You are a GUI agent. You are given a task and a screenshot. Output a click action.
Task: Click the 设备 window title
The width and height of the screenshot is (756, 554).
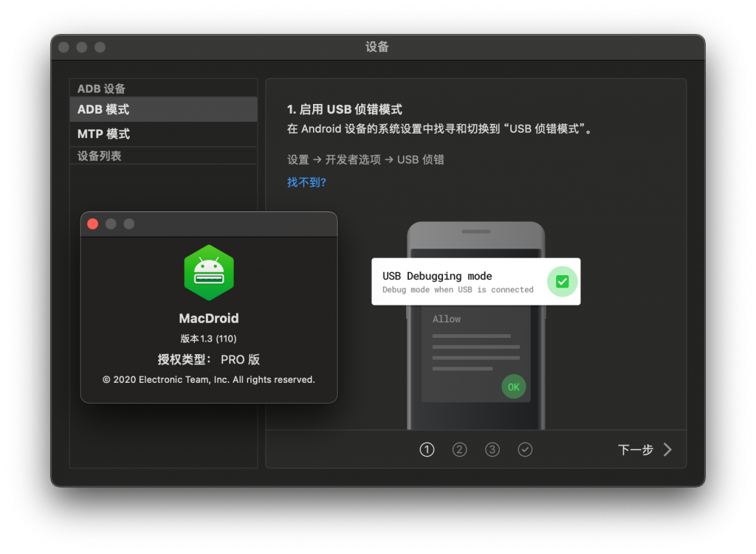[377, 46]
